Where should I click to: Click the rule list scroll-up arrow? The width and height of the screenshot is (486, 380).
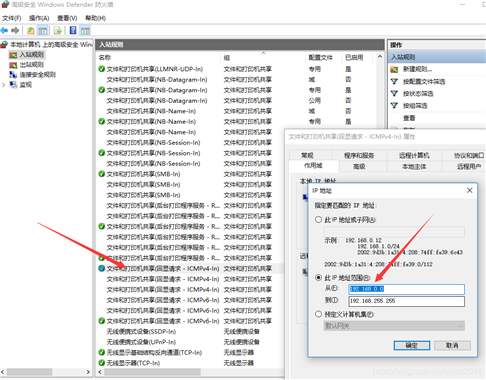(380, 57)
